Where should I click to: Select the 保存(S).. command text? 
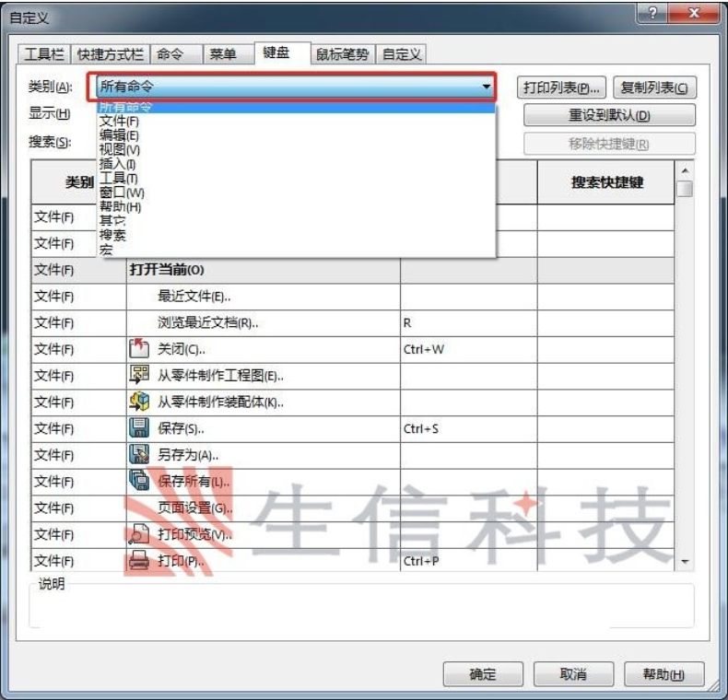(x=181, y=428)
